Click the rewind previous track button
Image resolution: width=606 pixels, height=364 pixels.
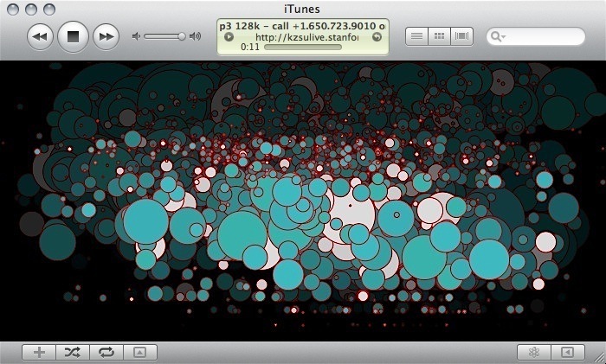click(x=40, y=36)
